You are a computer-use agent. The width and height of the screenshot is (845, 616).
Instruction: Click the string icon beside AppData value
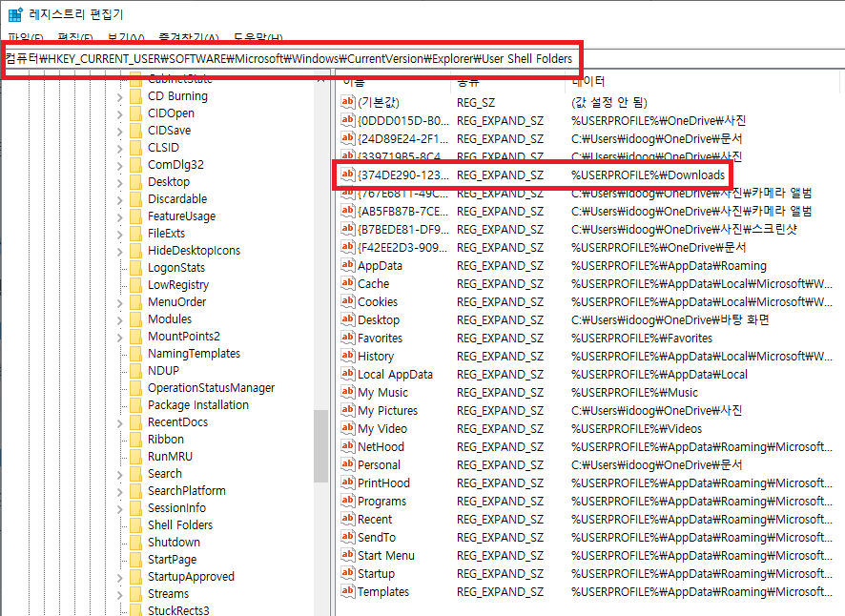point(347,265)
